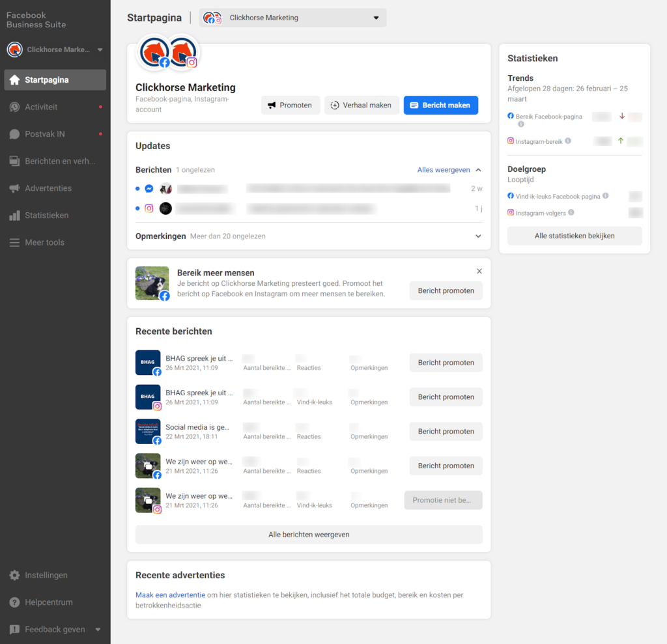Viewport: 667px width, 644px height.
Task: Click the Advertenties megaphone icon
Action: coord(14,188)
